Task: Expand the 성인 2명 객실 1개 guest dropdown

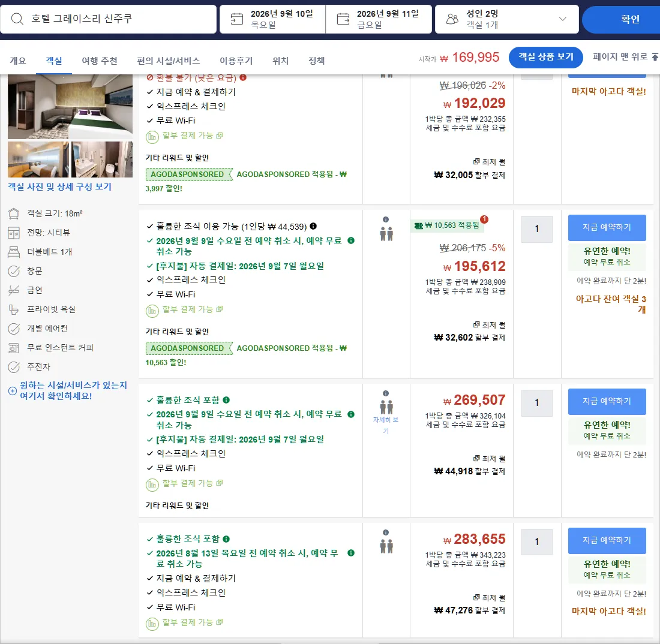Action: coord(562,19)
